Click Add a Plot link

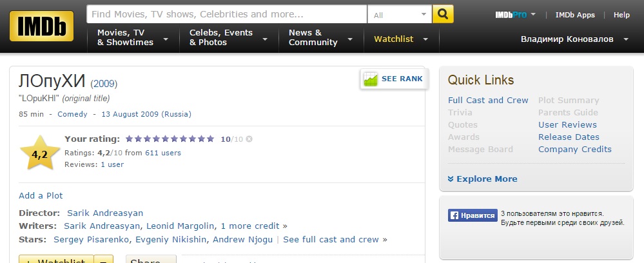41,195
